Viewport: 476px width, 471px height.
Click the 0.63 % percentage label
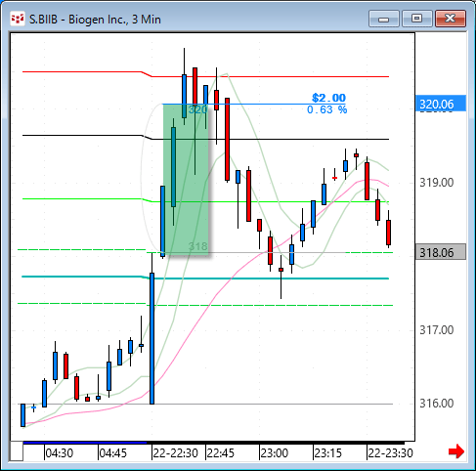[327, 109]
